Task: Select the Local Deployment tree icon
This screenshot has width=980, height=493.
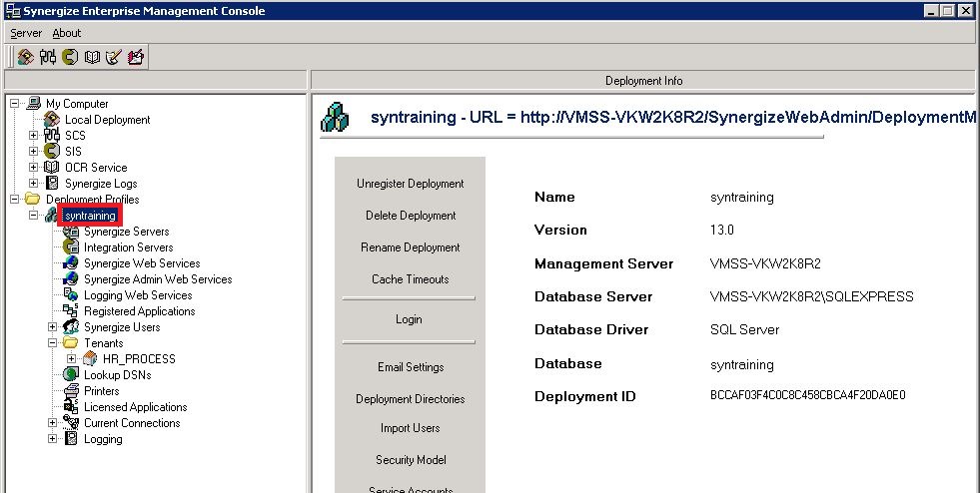Action: [52, 119]
